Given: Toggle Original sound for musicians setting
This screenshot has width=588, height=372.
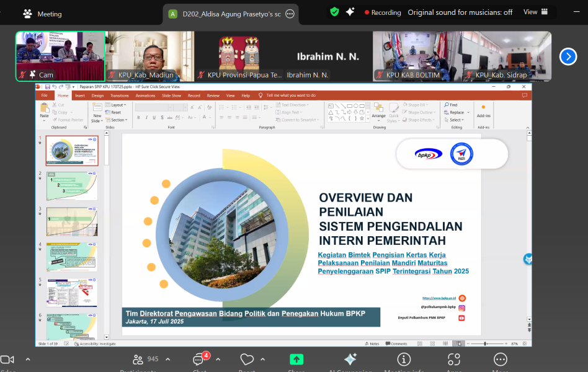Looking at the screenshot, I should (x=460, y=12).
